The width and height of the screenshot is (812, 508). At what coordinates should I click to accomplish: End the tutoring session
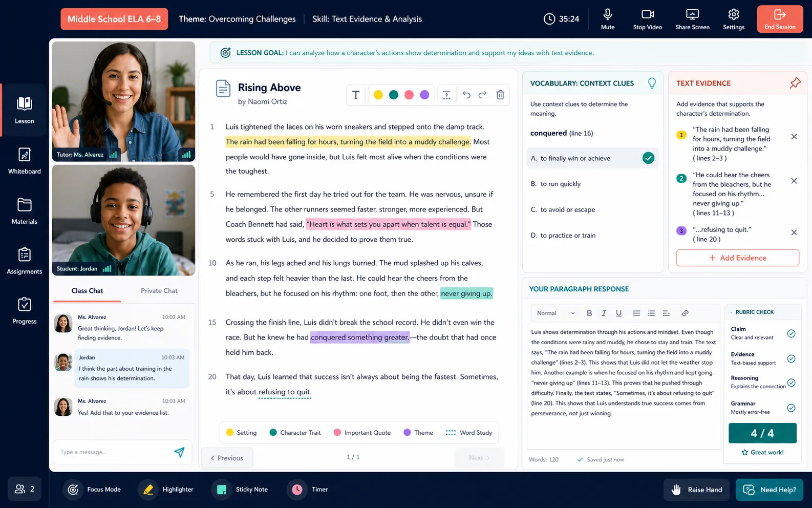[780, 19]
